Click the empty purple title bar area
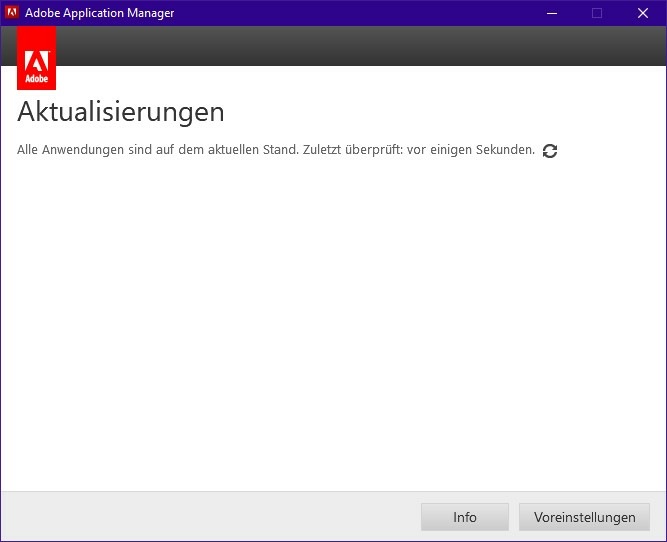The width and height of the screenshot is (667, 542). coord(350,13)
